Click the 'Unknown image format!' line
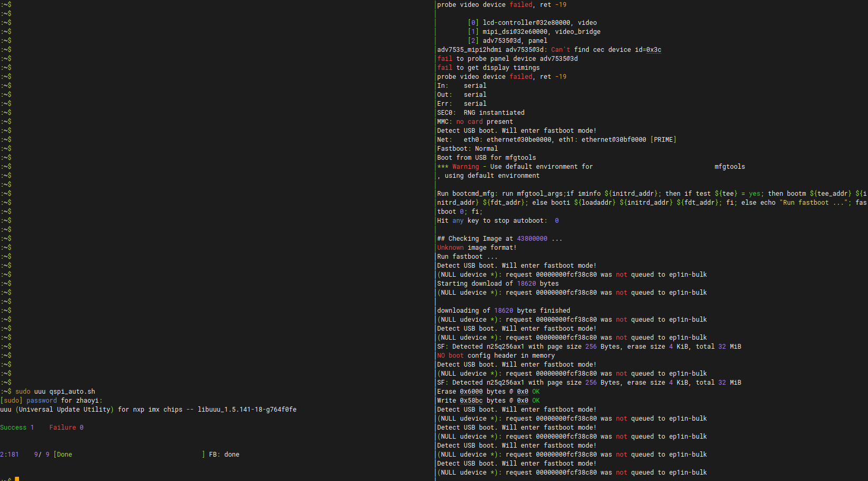The image size is (868, 481). (477, 248)
